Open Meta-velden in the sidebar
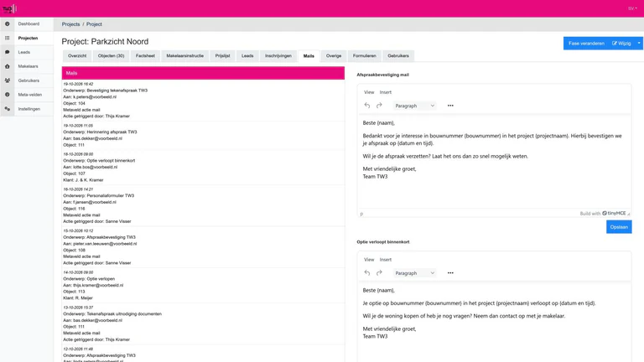644x362 pixels. (x=30, y=95)
